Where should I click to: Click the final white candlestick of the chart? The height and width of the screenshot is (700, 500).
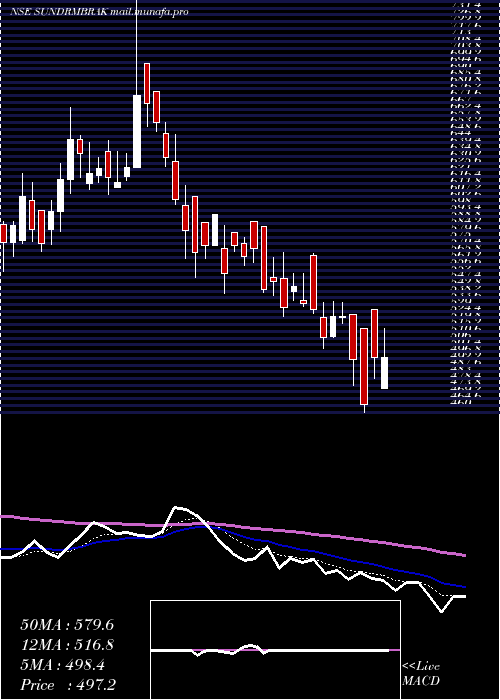[x=384, y=373]
